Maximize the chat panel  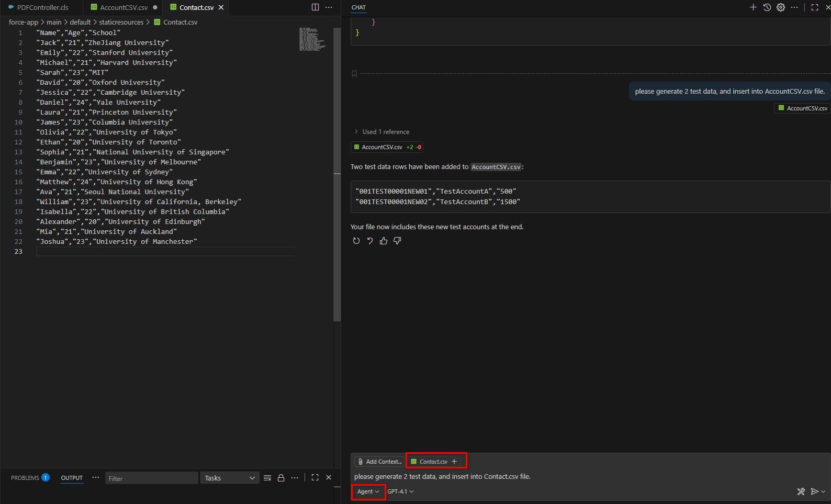pyautogui.click(x=815, y=7)
